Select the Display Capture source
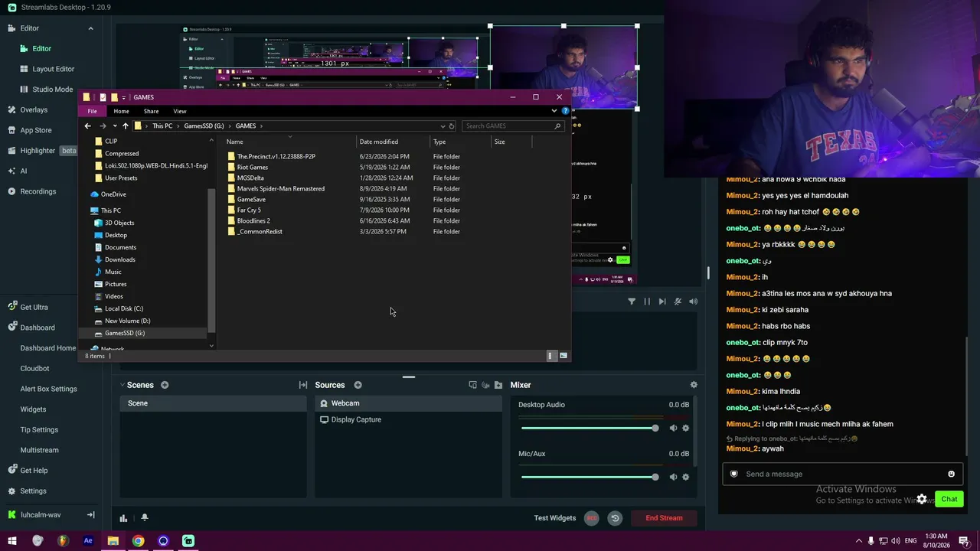Screen dimensions: 980x551 pyautogui.click(x=409, y=419)
